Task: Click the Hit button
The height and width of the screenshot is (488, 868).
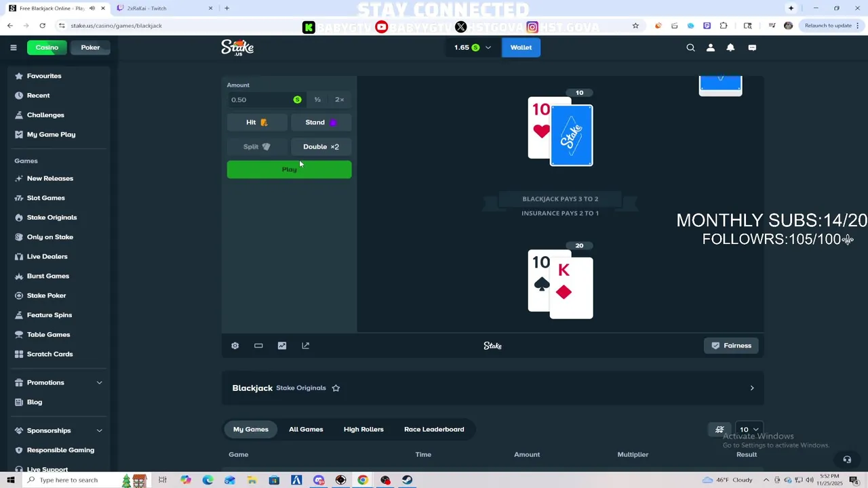Action: coord(257,123)
